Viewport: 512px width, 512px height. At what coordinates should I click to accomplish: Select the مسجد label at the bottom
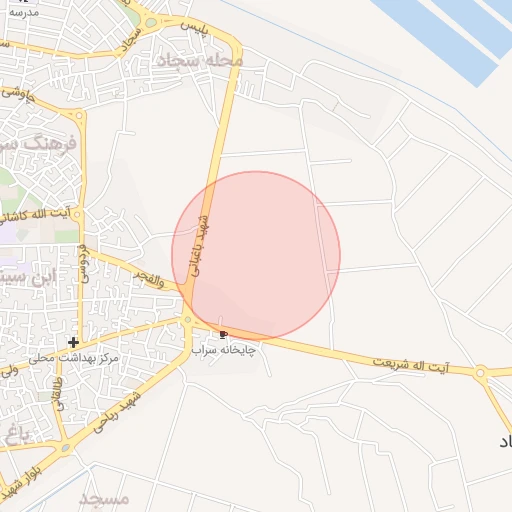(104, 499)
